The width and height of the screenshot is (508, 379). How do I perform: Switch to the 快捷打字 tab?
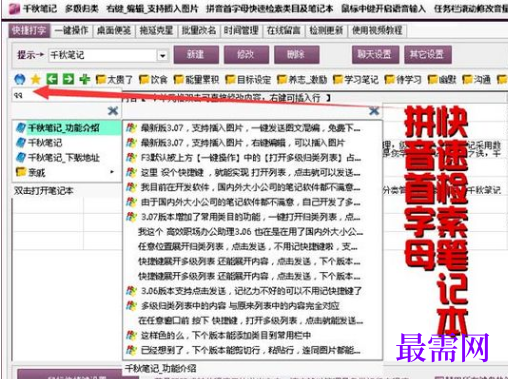(x=29, y=31)
